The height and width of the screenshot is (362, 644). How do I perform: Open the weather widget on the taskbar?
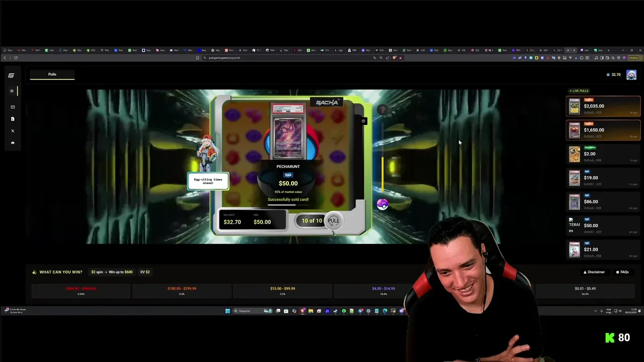[x=14, y=311]
